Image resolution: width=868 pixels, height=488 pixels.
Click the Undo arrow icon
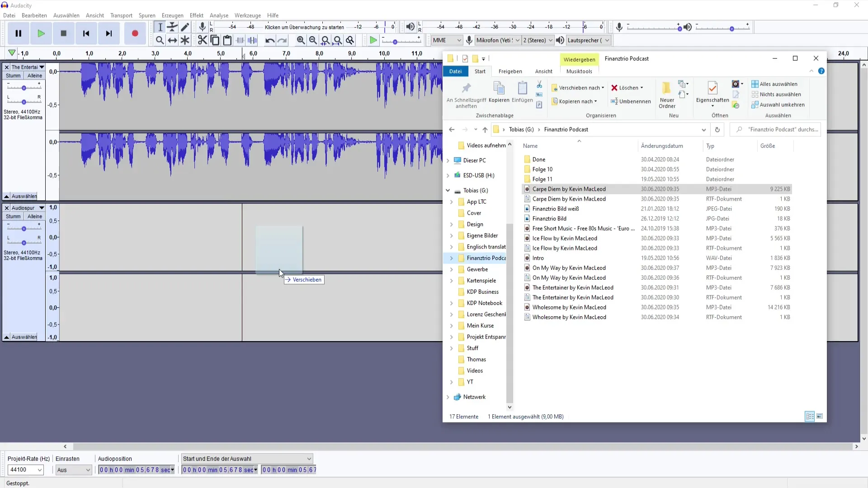pyautogui.click(x=270, y=40)
